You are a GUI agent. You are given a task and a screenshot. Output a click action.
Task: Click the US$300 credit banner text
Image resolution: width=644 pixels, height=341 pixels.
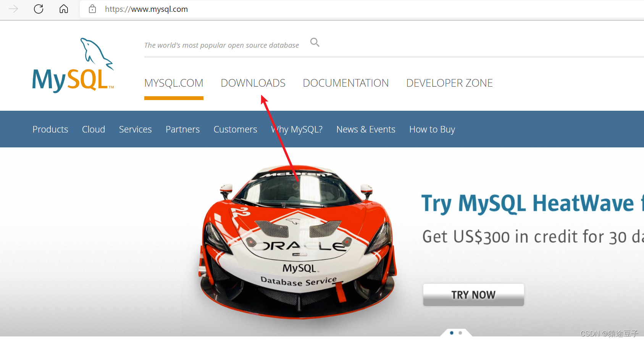point(533,237)
